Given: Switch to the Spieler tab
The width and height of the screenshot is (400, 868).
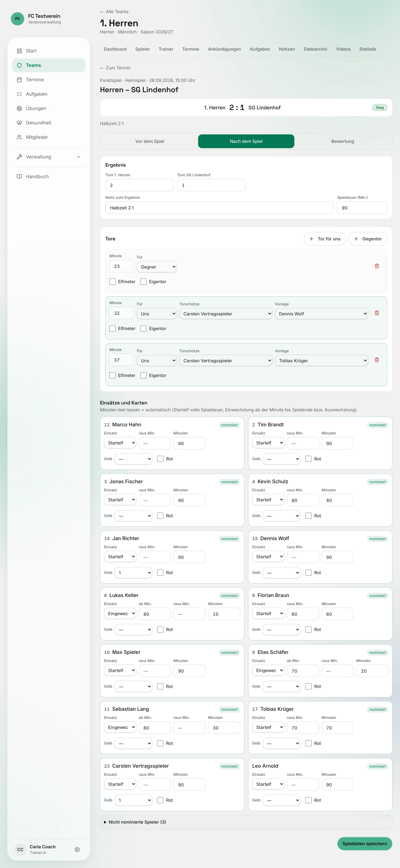Looking at the screenshot, I should [x=142, y=49].
